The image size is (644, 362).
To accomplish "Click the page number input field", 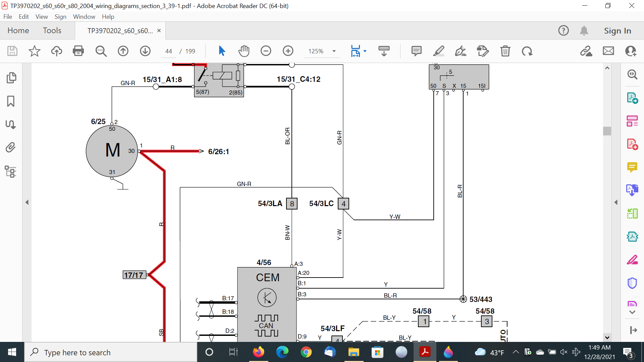I will pyautogui.click(x=169, y=51).
